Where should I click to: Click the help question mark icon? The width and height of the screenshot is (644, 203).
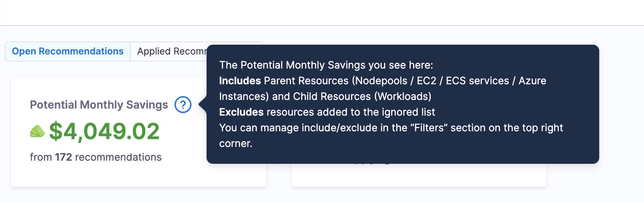click(183, 105)
